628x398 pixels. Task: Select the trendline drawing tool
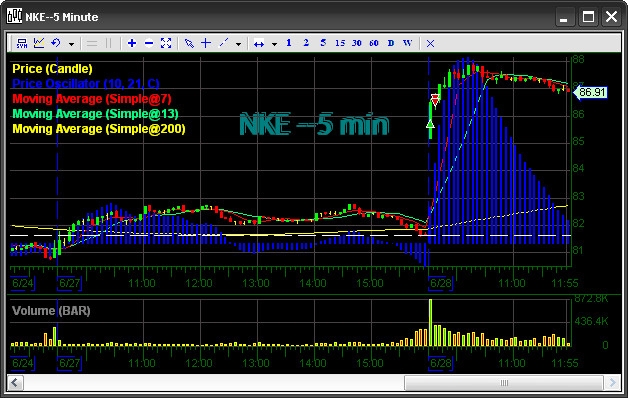tap(223, 43)
